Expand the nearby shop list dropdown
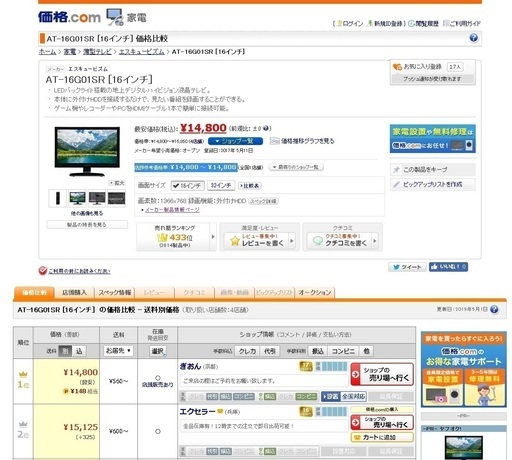This screenshot has width=512, height=460. (x=296, y=167)
